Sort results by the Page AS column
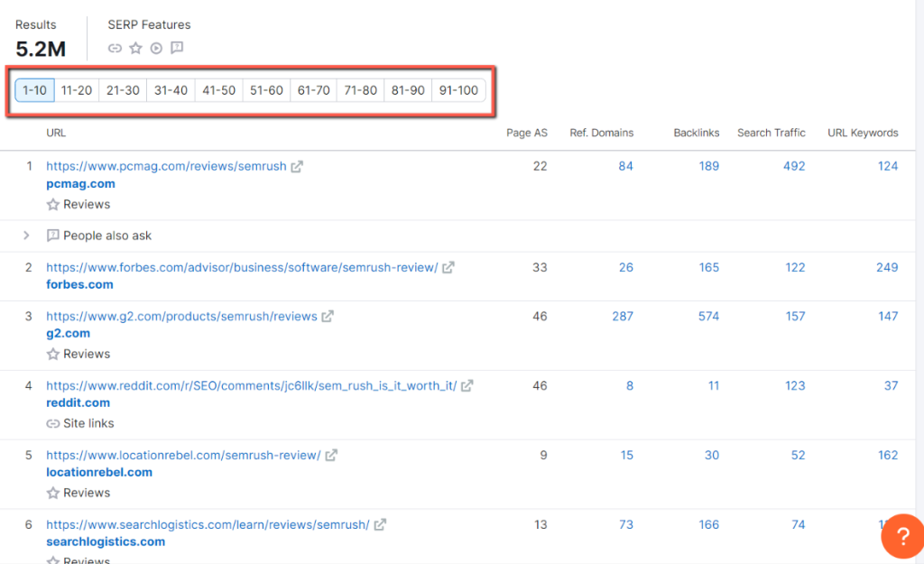Screen dimensions: 924x564 click(527, 133)
